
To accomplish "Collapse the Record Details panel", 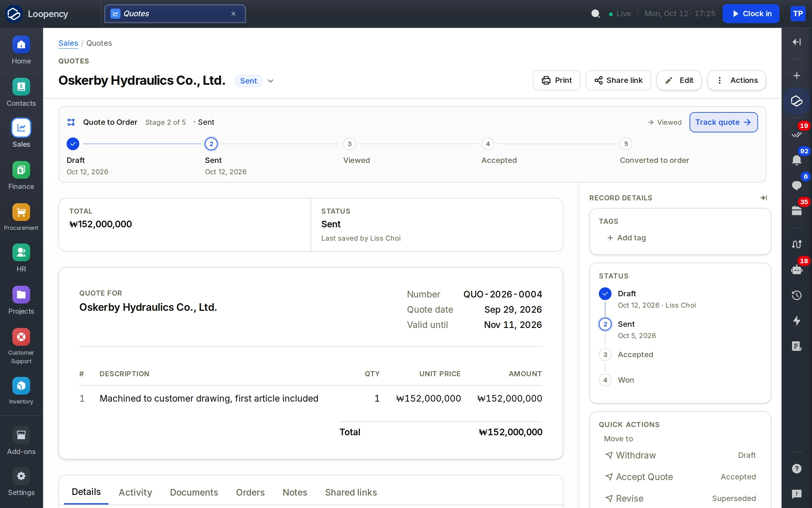I will point(763,198).
